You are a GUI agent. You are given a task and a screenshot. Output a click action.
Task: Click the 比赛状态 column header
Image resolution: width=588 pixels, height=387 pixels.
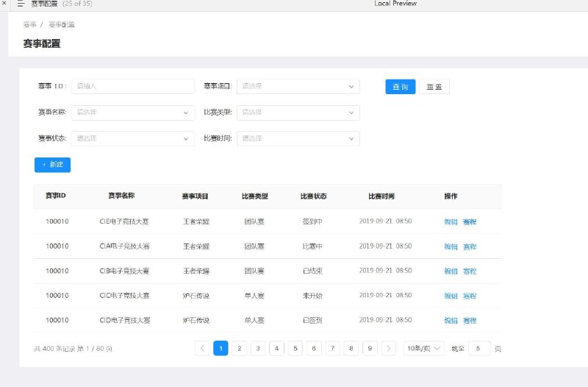click(314, 196)
